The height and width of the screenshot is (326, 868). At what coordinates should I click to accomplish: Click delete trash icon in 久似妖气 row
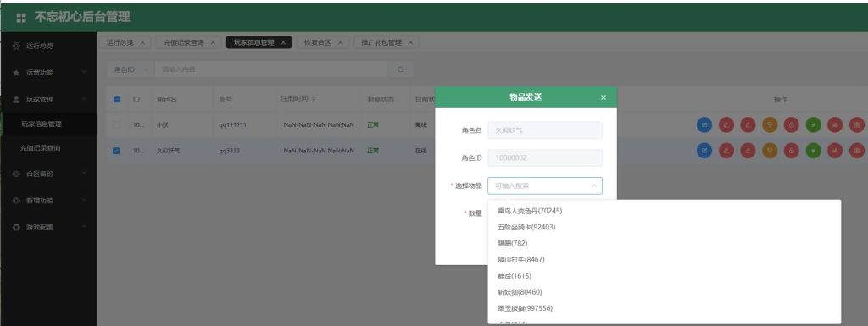click(x=856, y=150)
